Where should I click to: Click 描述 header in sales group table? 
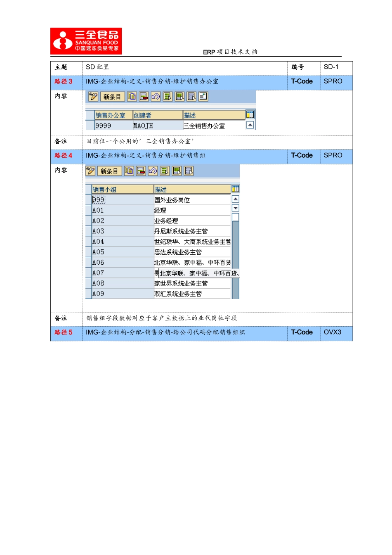pyautogui.click(x=192, y=190)
